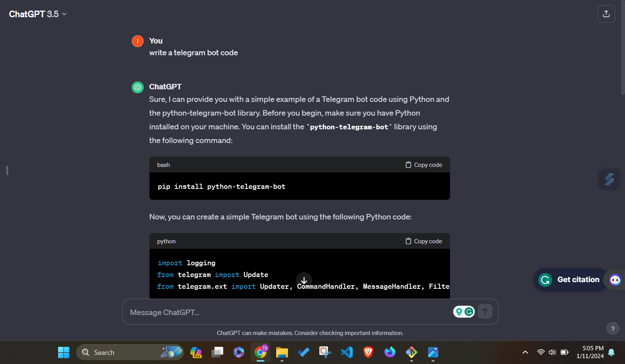Click the 'from telegram import Update' line
Viewport: 625px width, 364px height.
pos(213,275)
